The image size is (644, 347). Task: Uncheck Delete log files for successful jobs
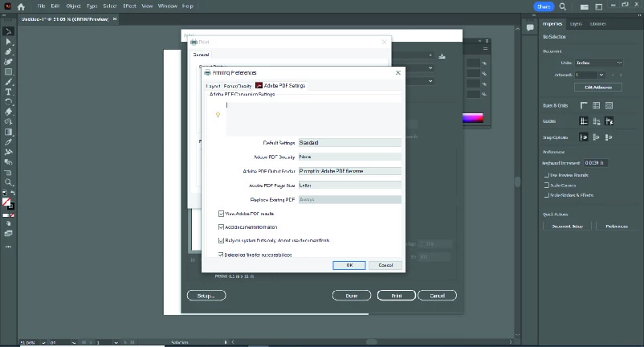point(221,255)
